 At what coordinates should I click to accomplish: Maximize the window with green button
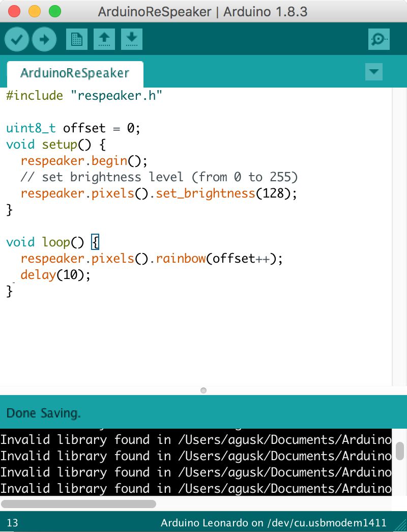tap(55, 12)
